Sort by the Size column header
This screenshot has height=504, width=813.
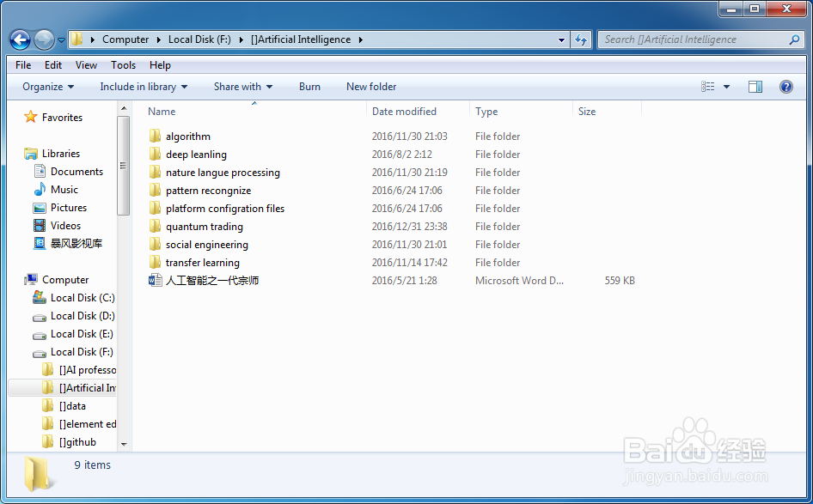pyautogui.click(x=587, y=112)
